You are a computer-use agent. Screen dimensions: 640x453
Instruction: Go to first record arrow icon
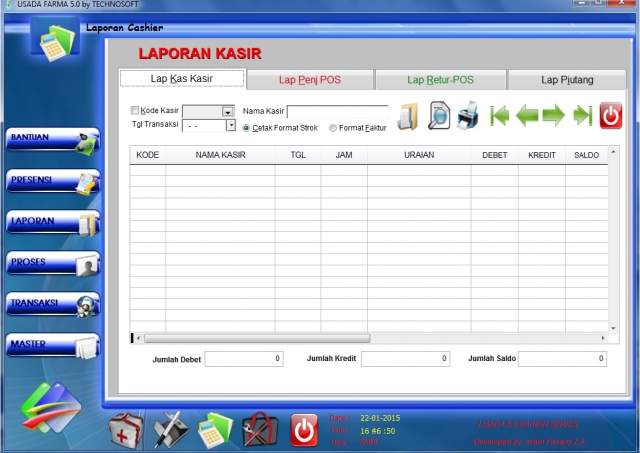(499, 116)
